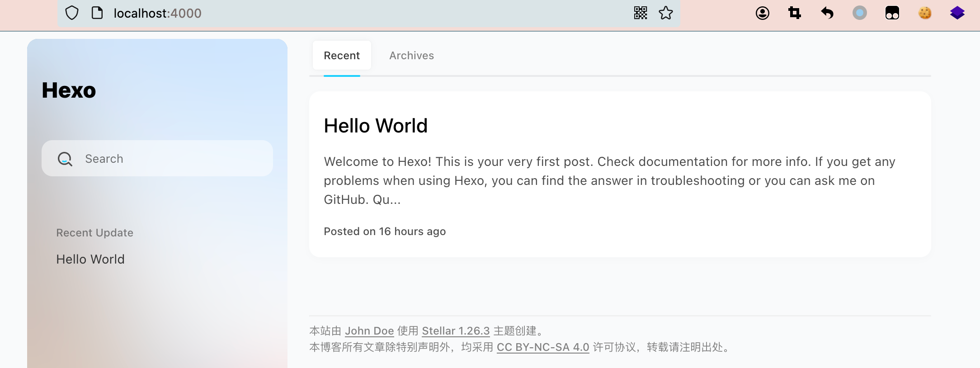The height and width of the screenshot is (368, 980).
Task: Click the gray circle extension icon
Action: [x=860, y=13]
